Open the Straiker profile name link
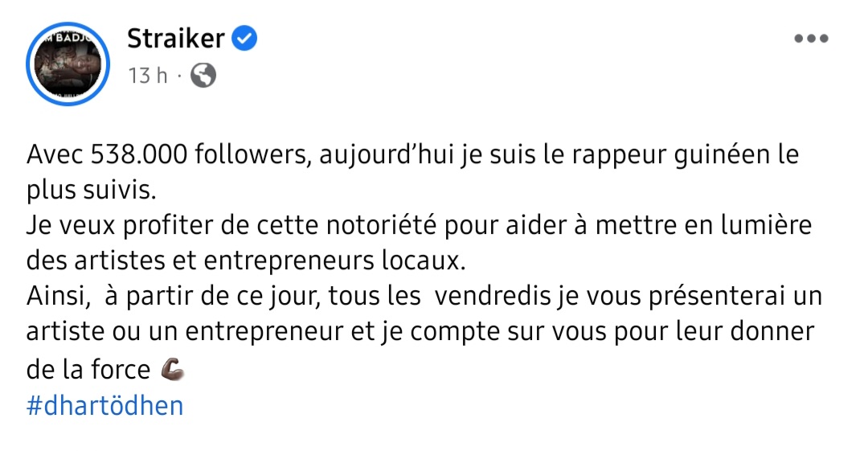This screenshot has height=451, width=868. [x=175, y=39]
